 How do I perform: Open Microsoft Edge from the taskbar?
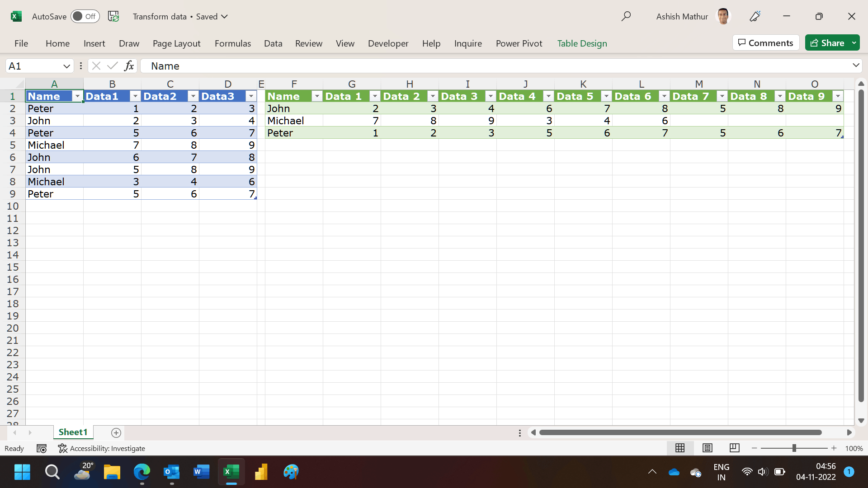tap(142, 472)
